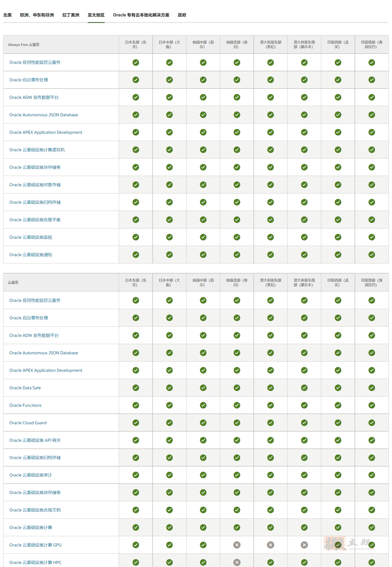This screenshot has width=392, height=567.
Task: Click 春川 unavailable X for 计算 GPU
Action: (x=237, y=545)
